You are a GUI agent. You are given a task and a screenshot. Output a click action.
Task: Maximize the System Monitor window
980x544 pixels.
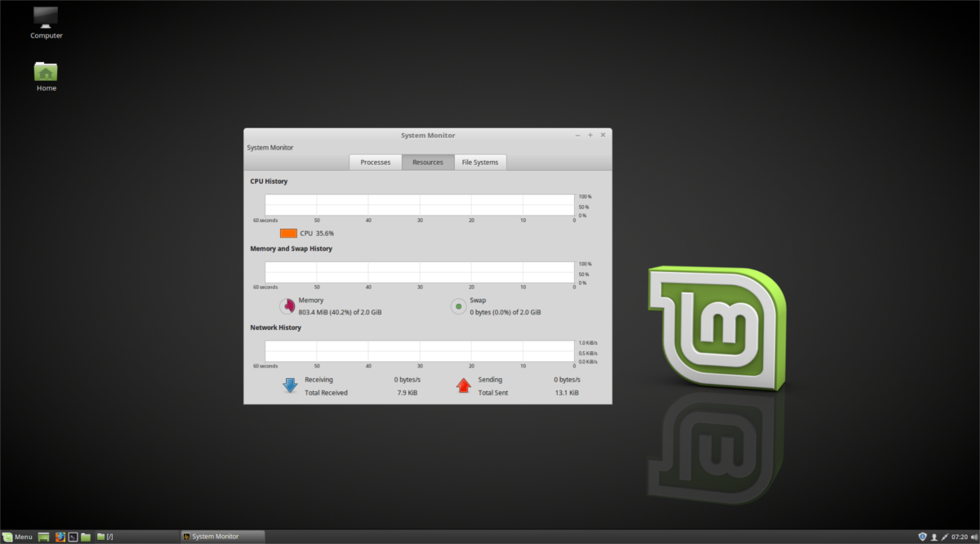pos(590,135)
